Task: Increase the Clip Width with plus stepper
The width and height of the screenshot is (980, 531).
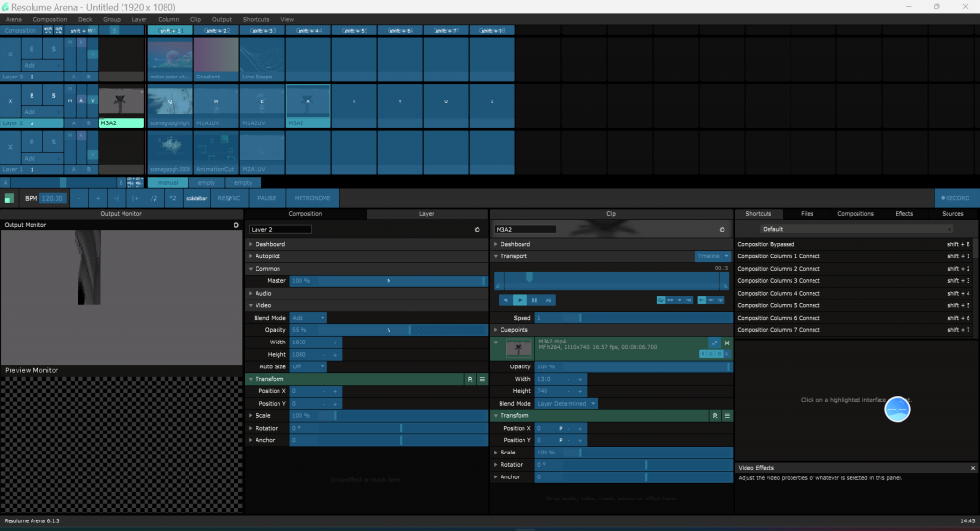Action: click(580, 379)
